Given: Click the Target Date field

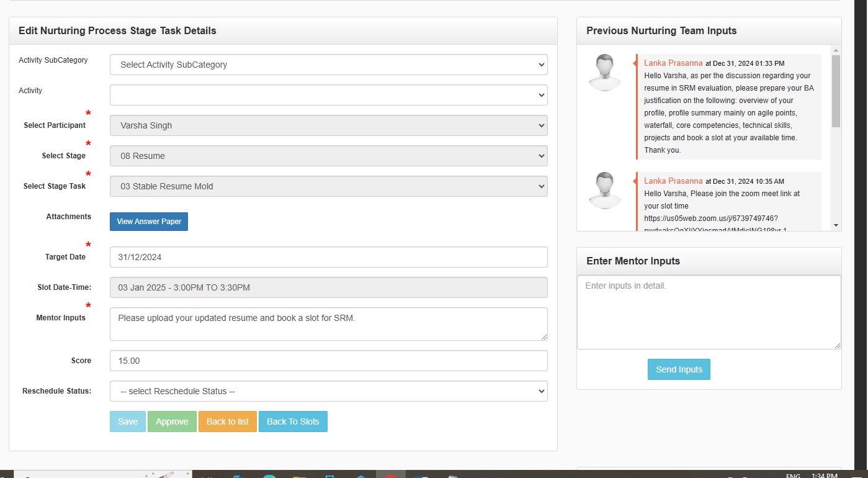Looking at the screenshot, I should pos(328,257).
